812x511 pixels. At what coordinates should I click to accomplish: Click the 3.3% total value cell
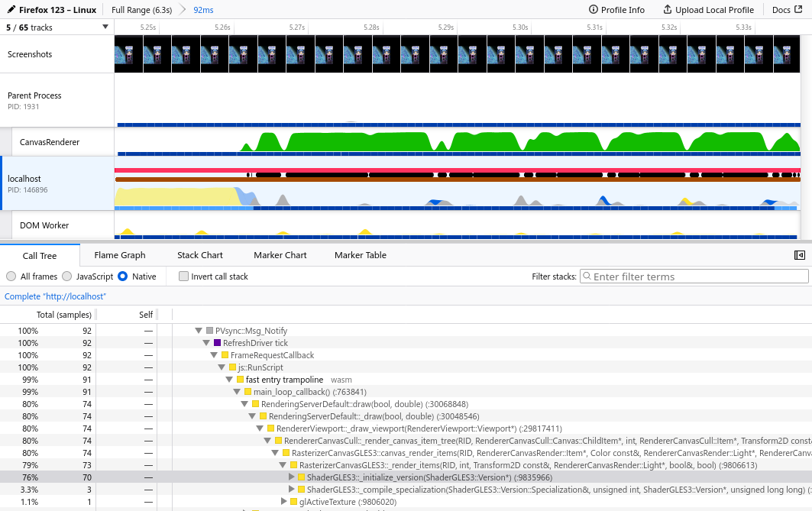pos(29,490)
